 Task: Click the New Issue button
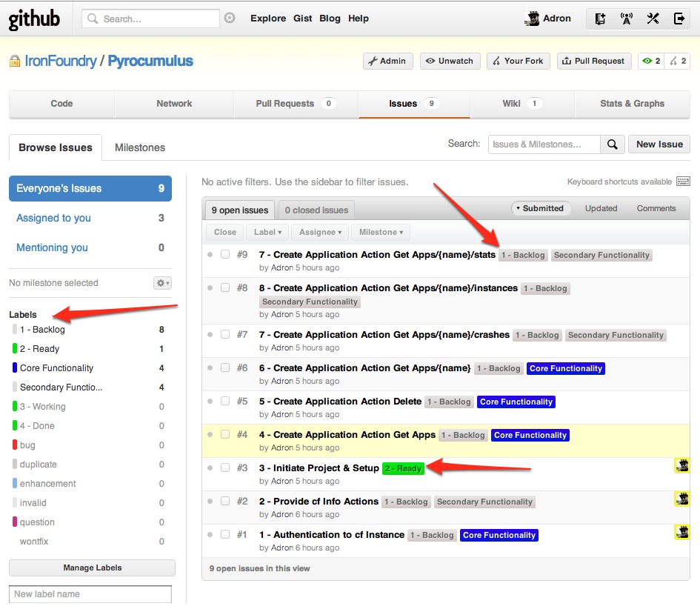coord(659,144)
